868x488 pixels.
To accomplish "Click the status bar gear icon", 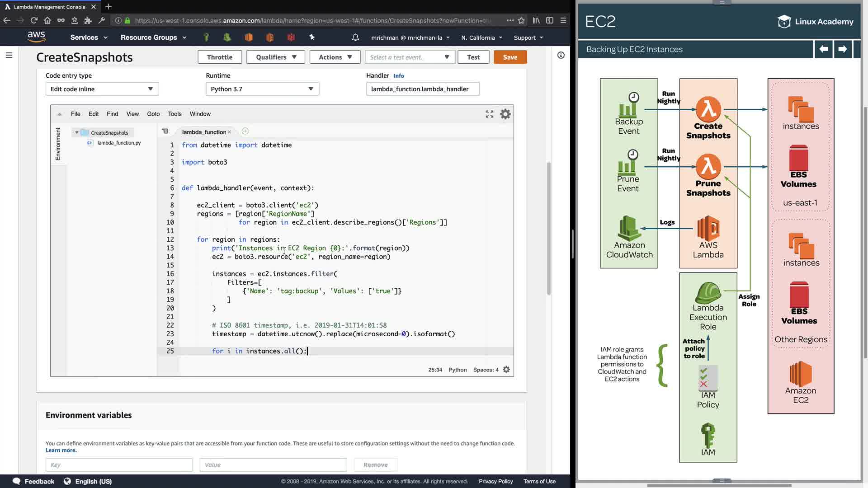I will pyautogui.click(x=506, y=370).
